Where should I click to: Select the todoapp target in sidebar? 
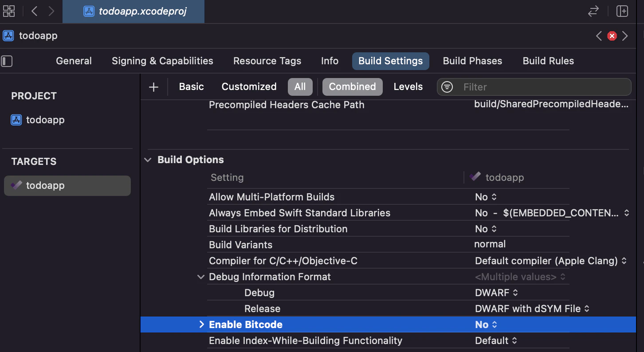point(67,185)
